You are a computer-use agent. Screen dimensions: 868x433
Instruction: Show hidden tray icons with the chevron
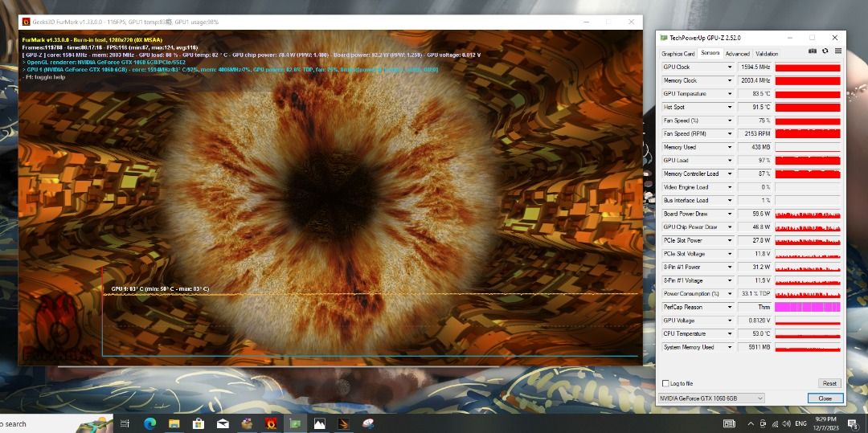[752, 423]
